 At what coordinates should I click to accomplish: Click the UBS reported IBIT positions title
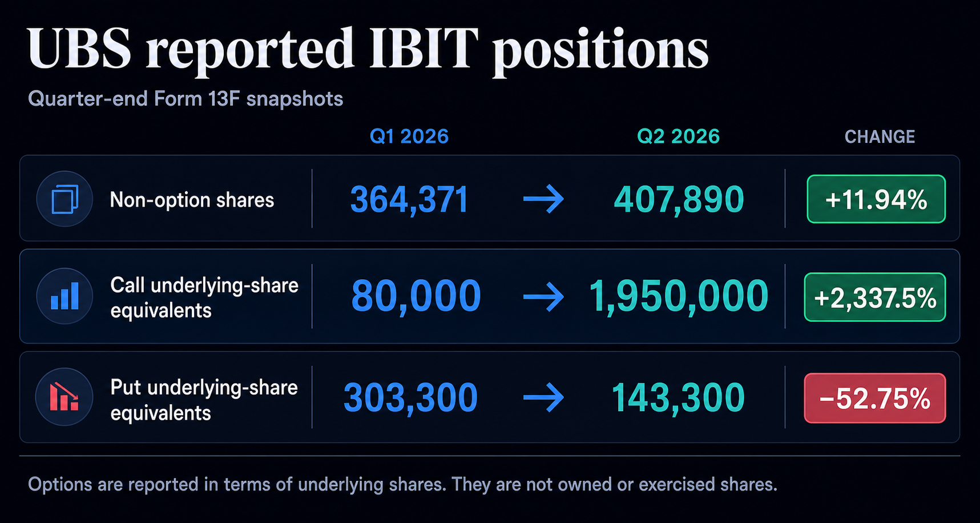pos(368,50)
